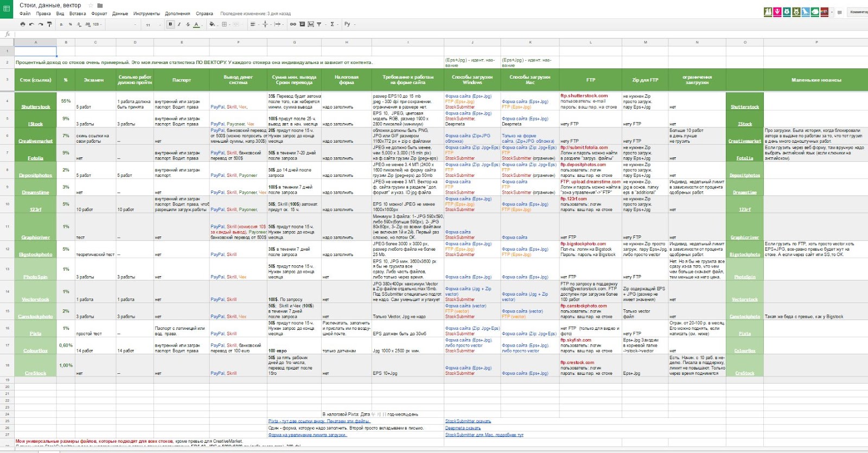Screen dimensions: 868x453
Task: Open the Справка menu
Action: tap(205, 14)
